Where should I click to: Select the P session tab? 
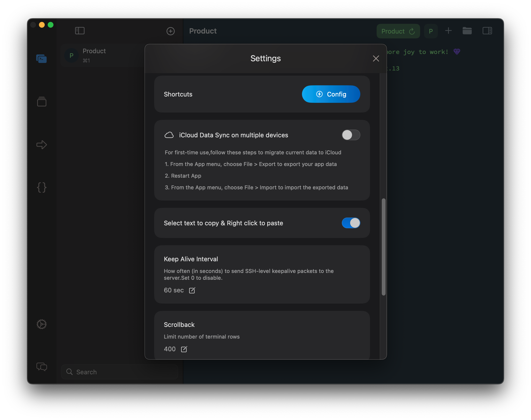pyautogui.click(x=431, y=31)
